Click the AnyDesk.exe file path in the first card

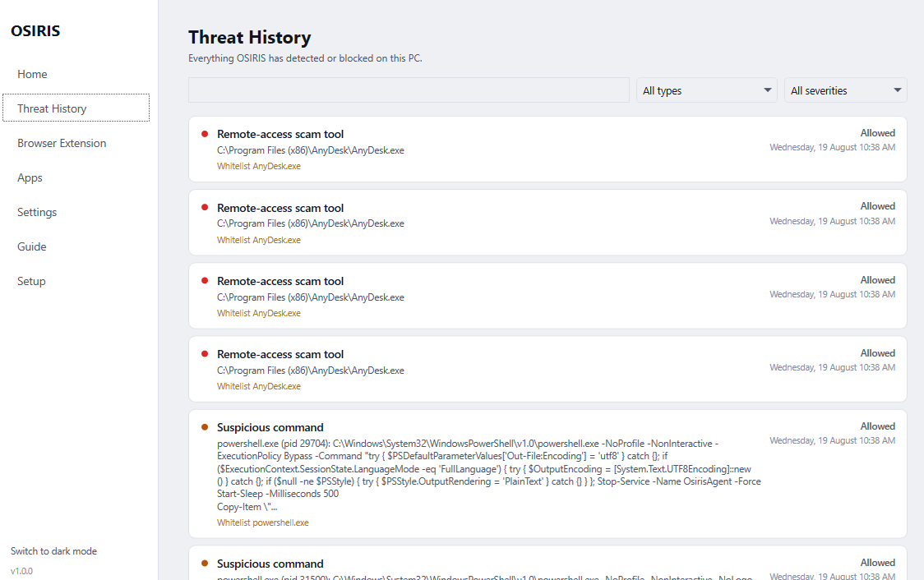tap(311, 150)
